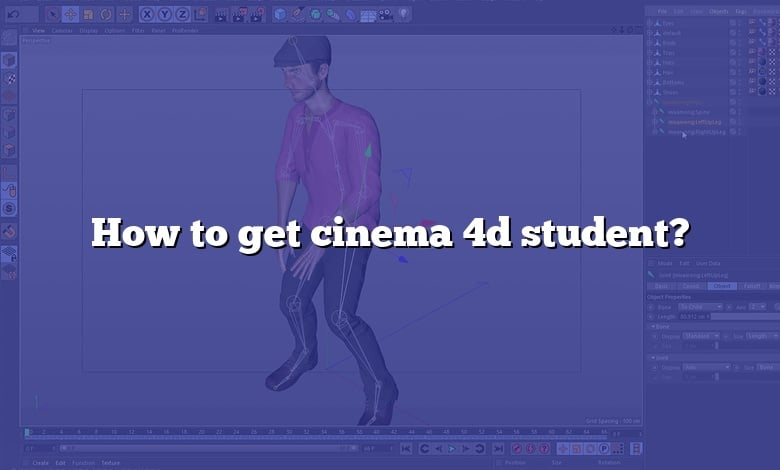
Task: Select the Model mode cube icon
Action: pyautogui.click(x=9, y=60)
